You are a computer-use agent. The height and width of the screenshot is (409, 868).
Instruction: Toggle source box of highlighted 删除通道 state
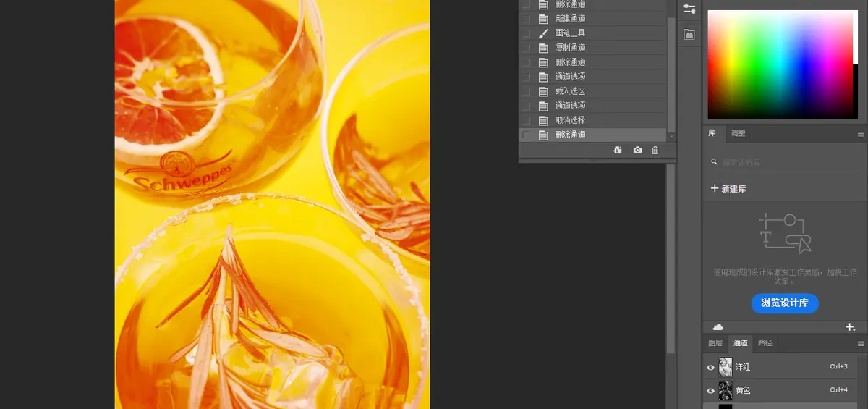[526, 135]
